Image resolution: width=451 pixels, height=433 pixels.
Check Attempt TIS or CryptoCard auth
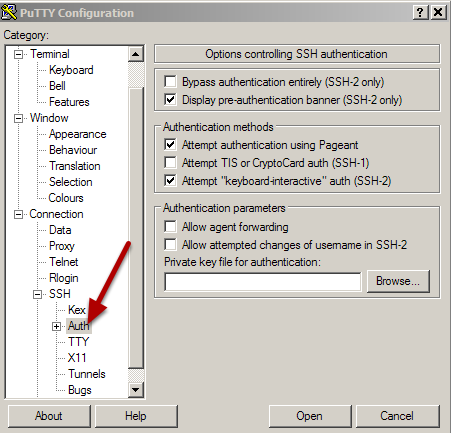(x=170, y=162)
